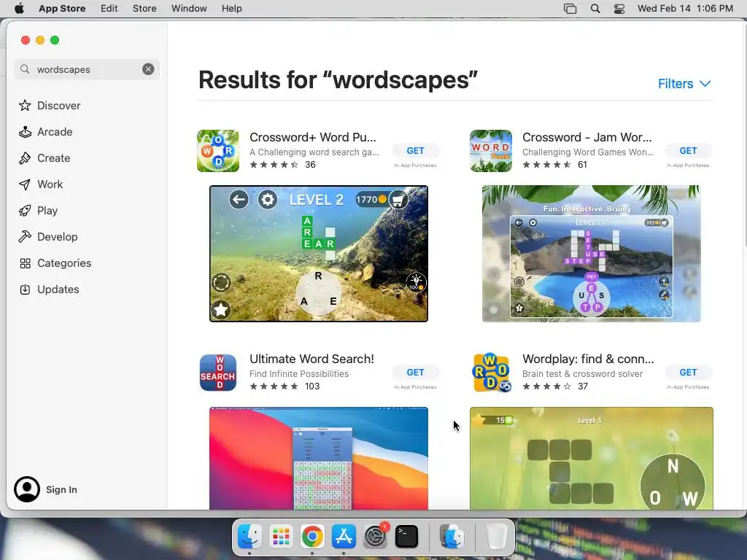Go to the Create category

(44, 158)
